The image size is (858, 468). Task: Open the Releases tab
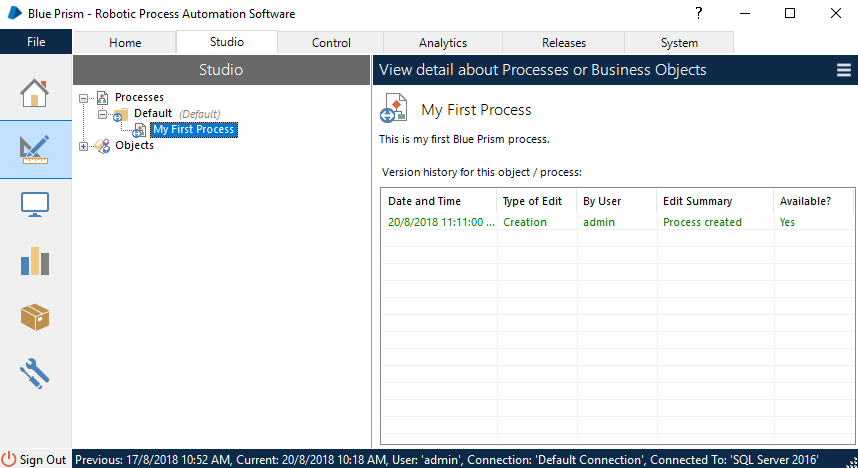(564, 43)
